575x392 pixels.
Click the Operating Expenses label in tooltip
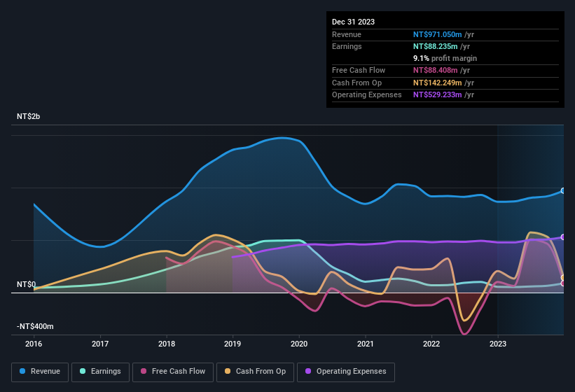pos(367,95)
